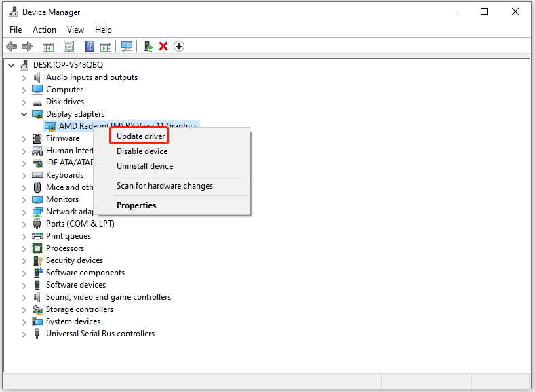Click the Update driver toolbar icon with green arrow

[x=148, y=46]
